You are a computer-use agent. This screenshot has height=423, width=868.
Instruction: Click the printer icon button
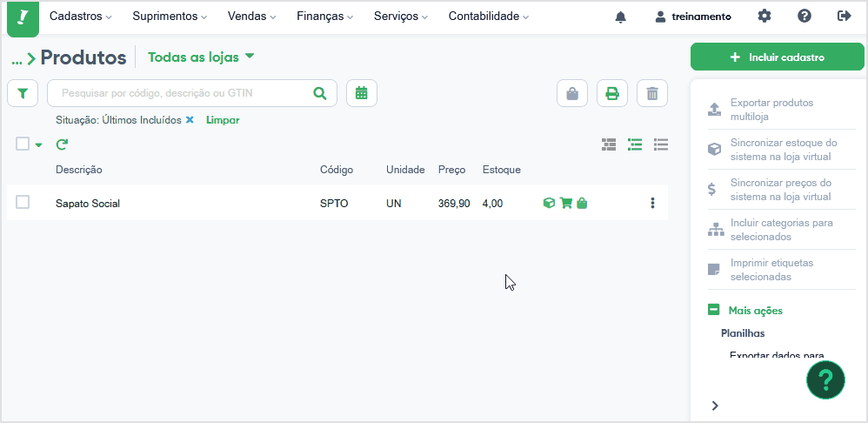[612, 93]
